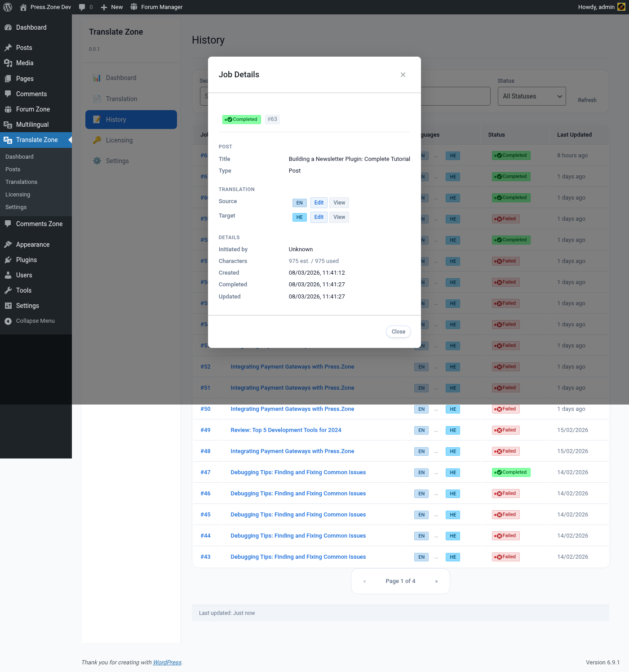Open the Users menu item
The width and height of the screenshot is (629, 672).
tap(36, 275)
